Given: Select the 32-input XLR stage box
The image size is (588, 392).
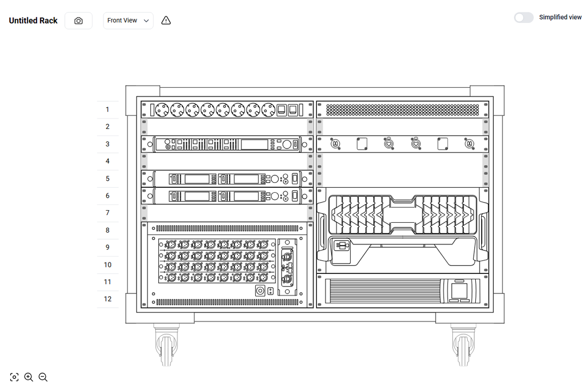Looking at the screenshot, I should pos(227,265).
